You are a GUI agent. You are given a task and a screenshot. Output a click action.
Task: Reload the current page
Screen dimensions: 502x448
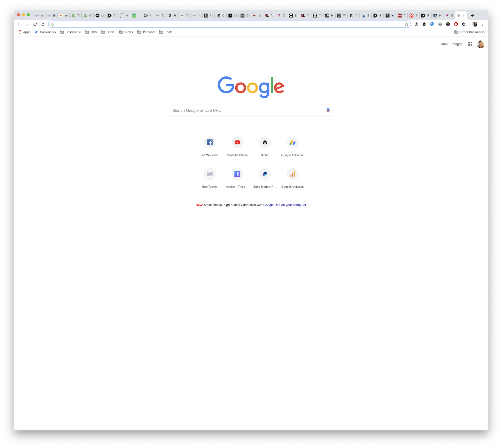pyautogui.click(x=35, y=24)
